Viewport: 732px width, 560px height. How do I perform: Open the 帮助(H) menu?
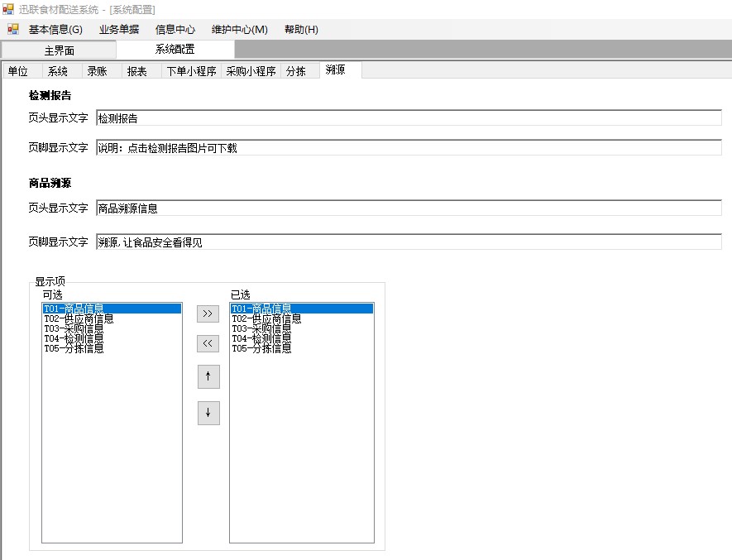point(301,30)
